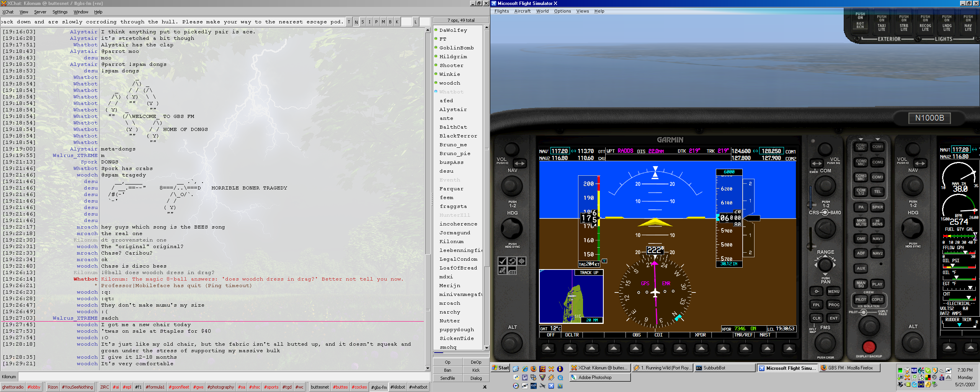Click the first softkey arrow below OFF

(547, 348)
